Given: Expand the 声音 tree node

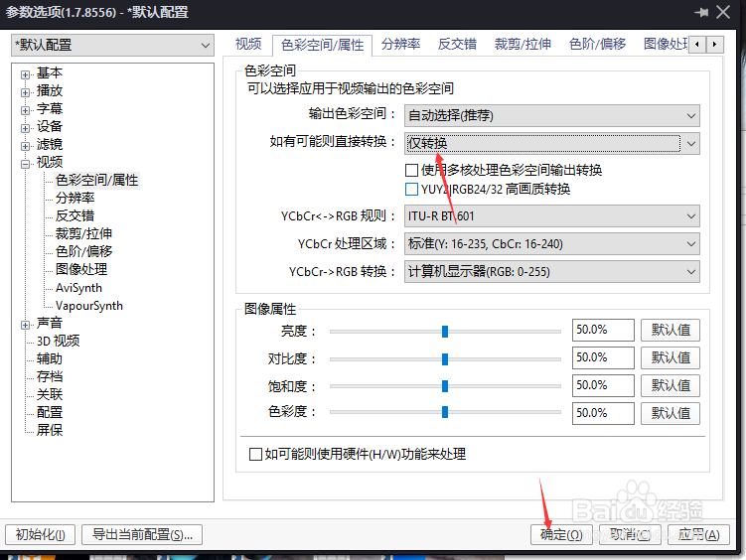Looking at the screenshot, I should coord(25,325).
